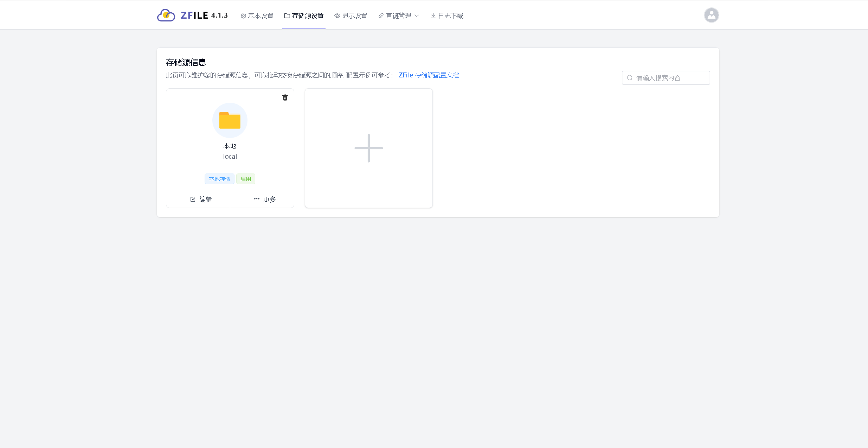Select the 存储源设置 tab
Screen dimensions: 868x448
tap(304, 15)
